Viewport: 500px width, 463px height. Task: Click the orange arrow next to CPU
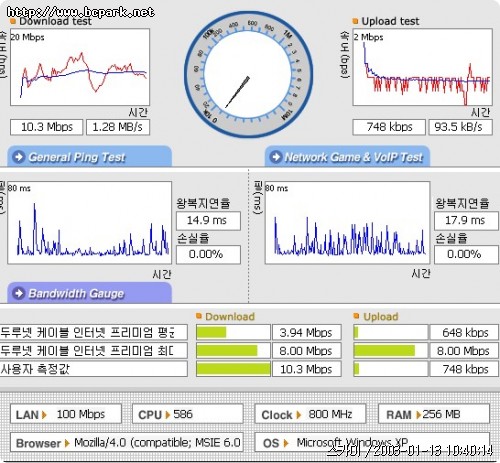pos(168,415)
